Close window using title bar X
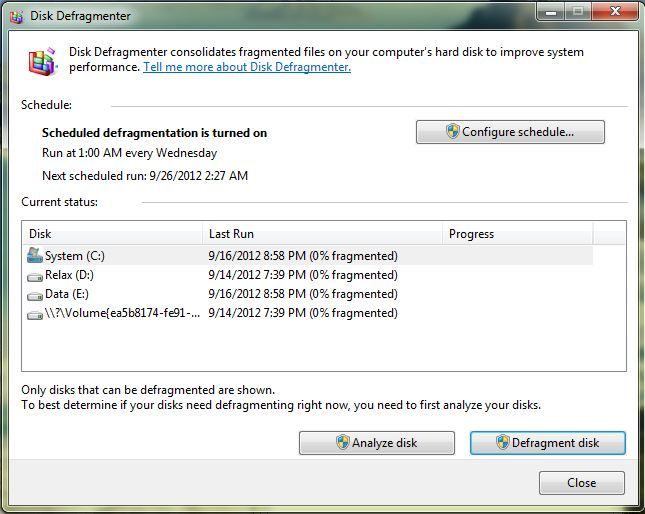Screen dimensions: 645x514 (x=615, y=12)
